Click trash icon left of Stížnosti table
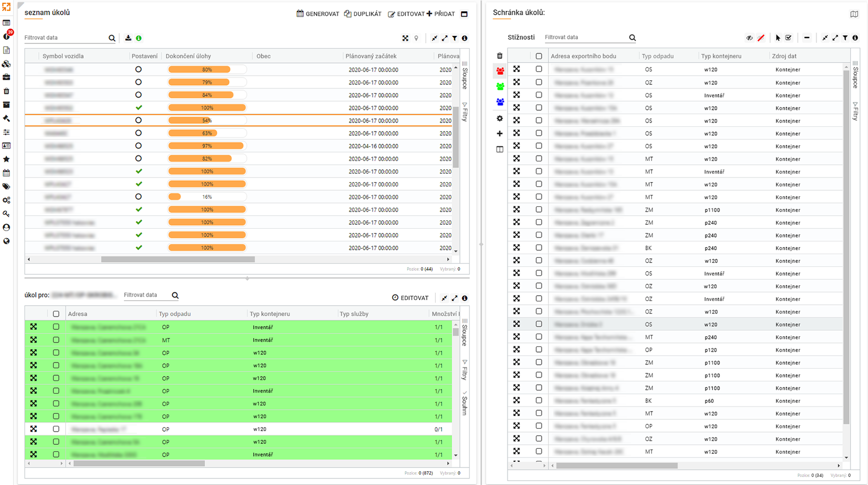868x485 pixels. [x=499, y=56]
